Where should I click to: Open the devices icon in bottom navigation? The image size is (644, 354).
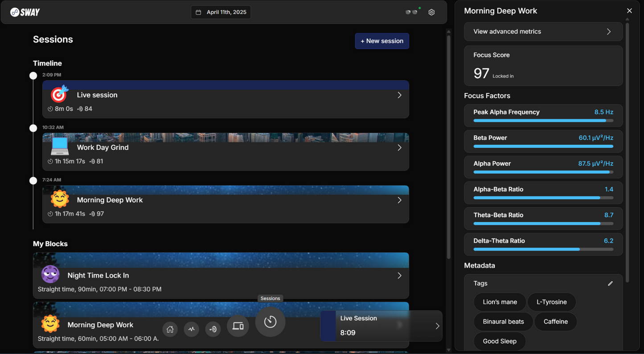coord(238,326)
